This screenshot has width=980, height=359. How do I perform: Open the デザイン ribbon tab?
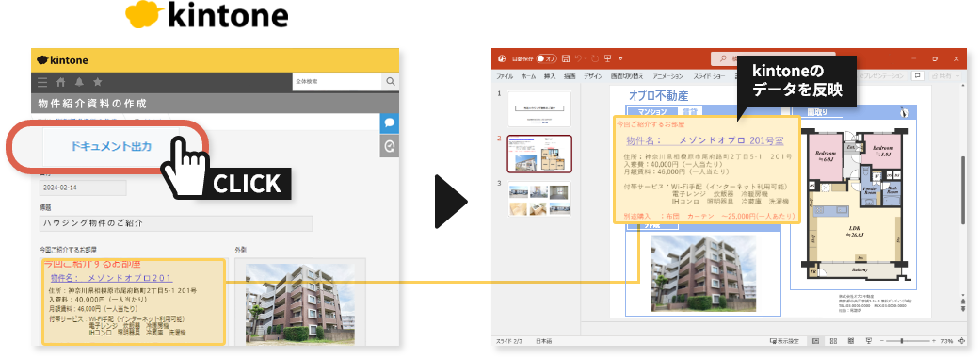point(592,76)
